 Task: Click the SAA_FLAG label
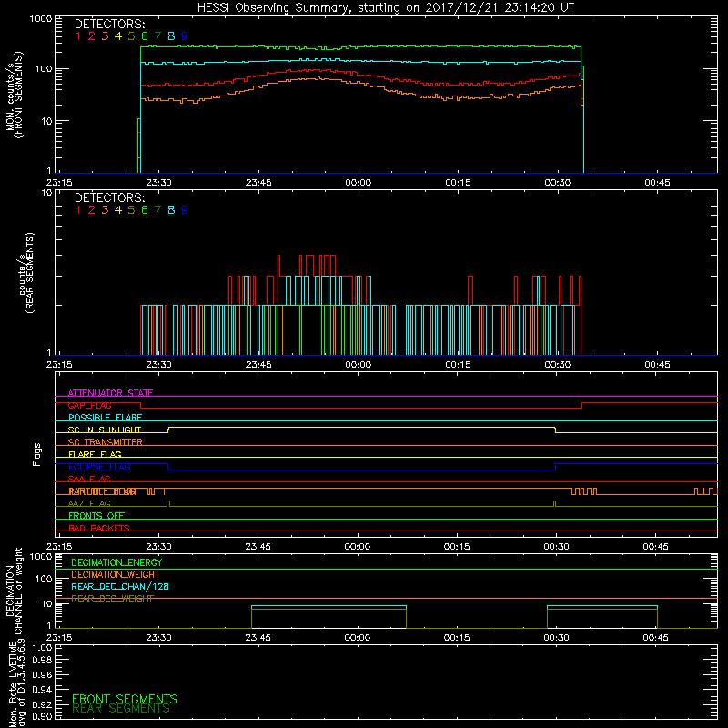pos(89,479)
